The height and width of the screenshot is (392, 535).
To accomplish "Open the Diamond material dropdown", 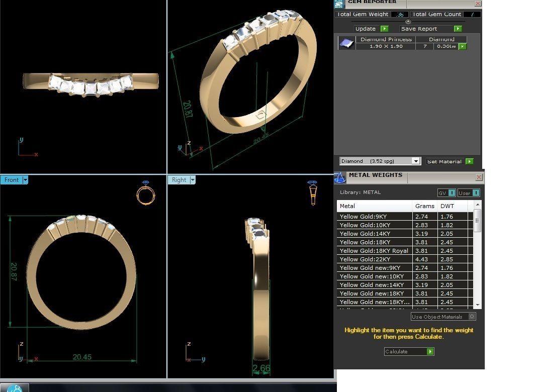I will pyautogui.click(x=415, y=161).
